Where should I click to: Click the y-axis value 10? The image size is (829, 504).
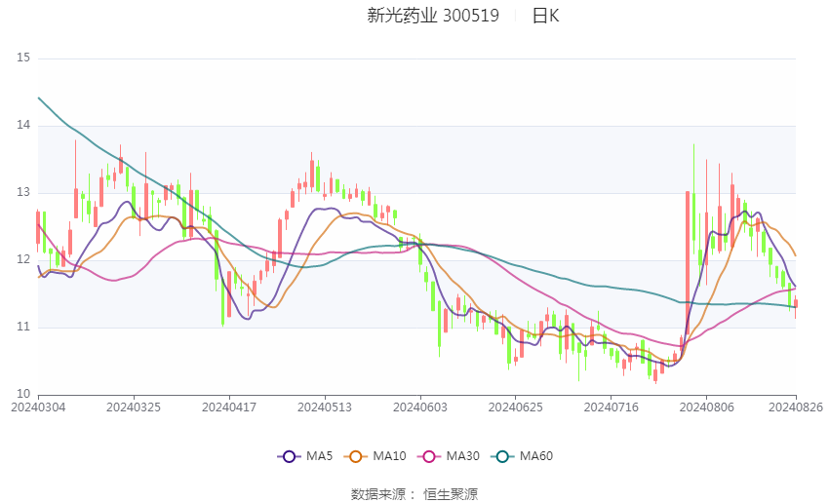[x=23, y=394]
